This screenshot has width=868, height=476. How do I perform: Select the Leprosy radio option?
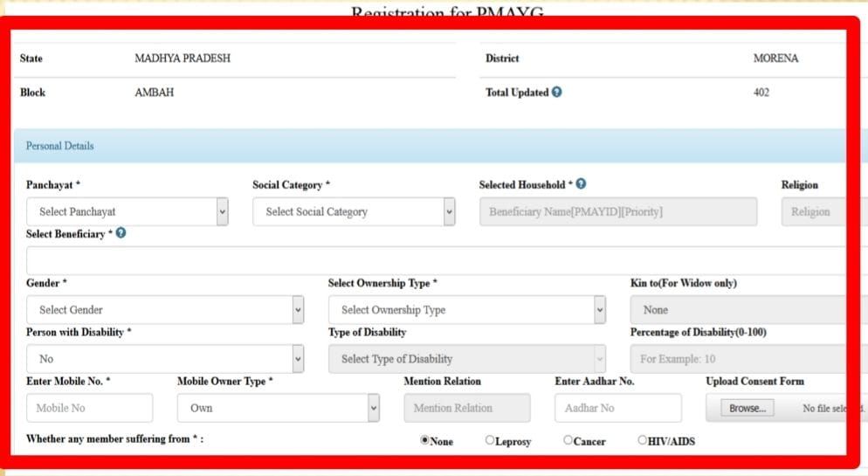[490, 440]
